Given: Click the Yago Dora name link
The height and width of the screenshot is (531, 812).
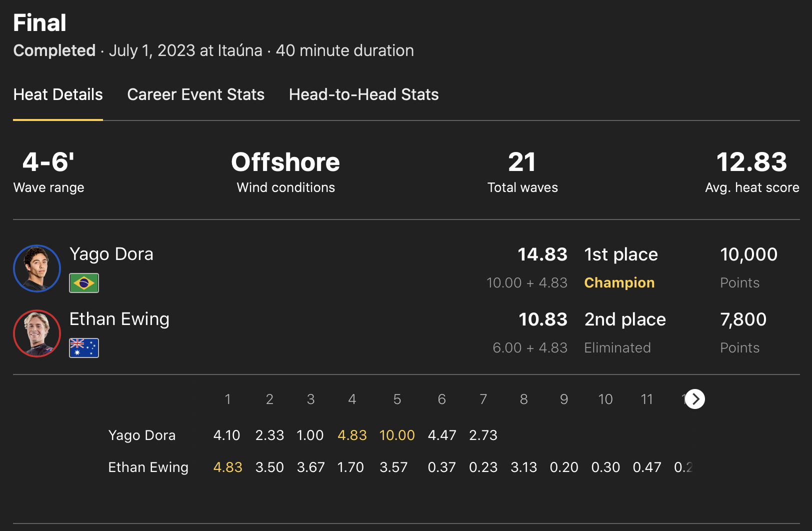Looking at the screenshot, I should click(x=111, y=254).
